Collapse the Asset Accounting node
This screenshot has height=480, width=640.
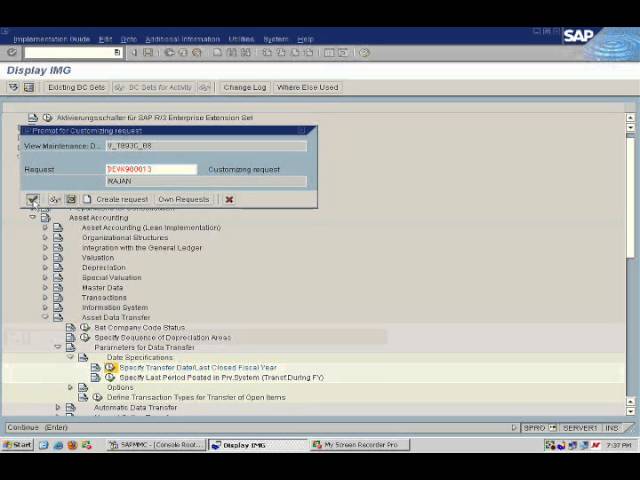click(x=32, y=217)
